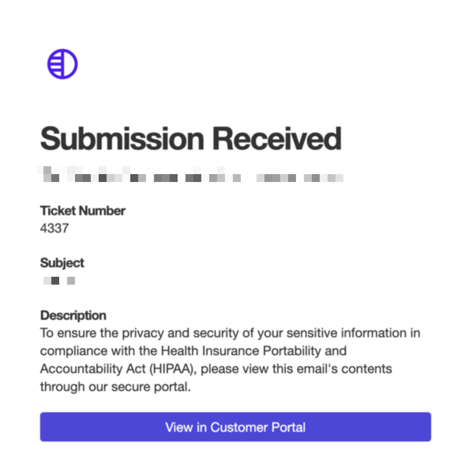The image size is (476, 469).
Task: Select the Ticket Number label
Action: coord(82,211)
